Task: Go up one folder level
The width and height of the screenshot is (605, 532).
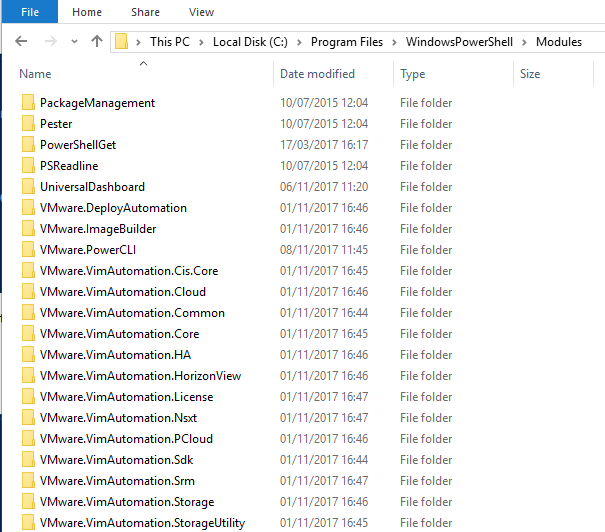Action: pyautogui.click(x=97, y=41)
